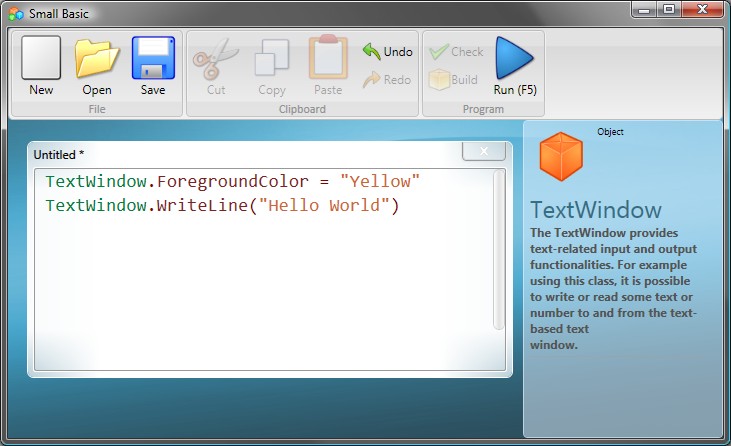The width and height of the screenshot is (731, 446).
Task: Paste from clipboard icon
Action: point(328,66)
